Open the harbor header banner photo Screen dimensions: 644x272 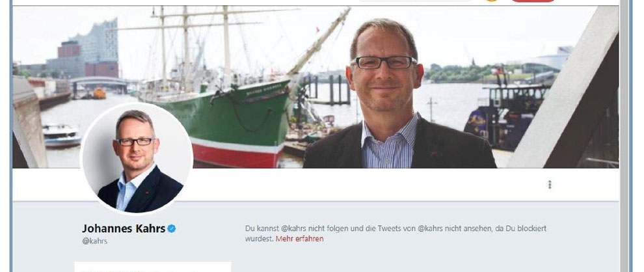coord(315,87)
